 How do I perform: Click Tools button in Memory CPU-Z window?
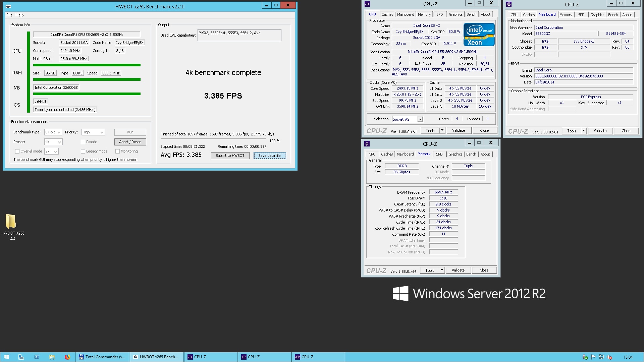click(x=430, y=270)
